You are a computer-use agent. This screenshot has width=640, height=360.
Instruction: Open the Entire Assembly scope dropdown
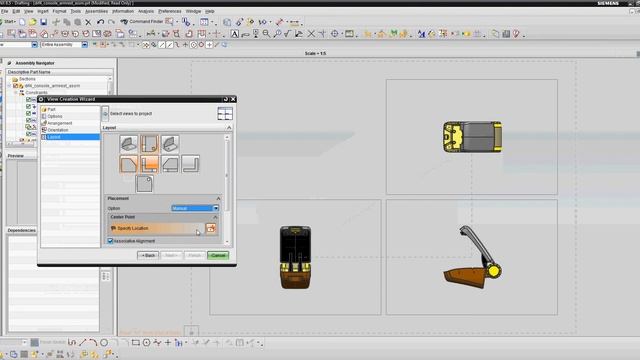(x=84, y=44)
